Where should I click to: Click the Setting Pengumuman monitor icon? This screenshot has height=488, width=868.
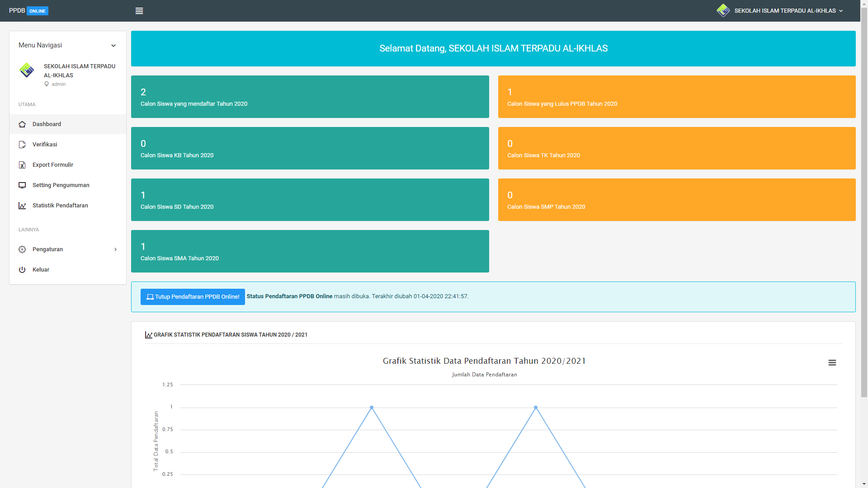tap(22, 185)
